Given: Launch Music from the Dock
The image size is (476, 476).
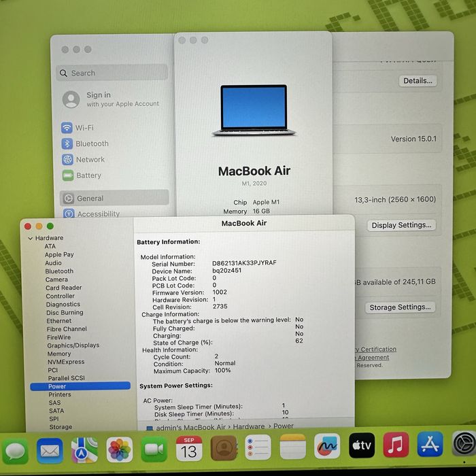Looking at the screenshot, I should 396,445.
